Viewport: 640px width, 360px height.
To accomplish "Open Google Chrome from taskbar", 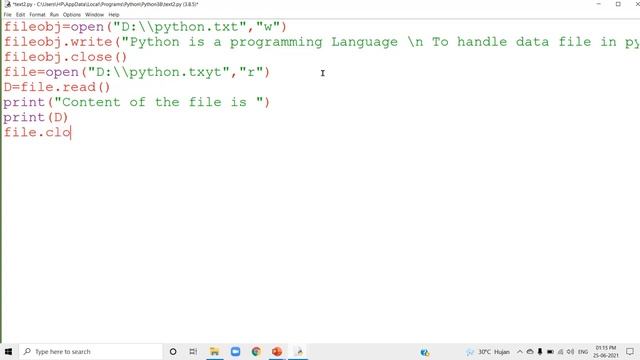I will coord(256,351).
